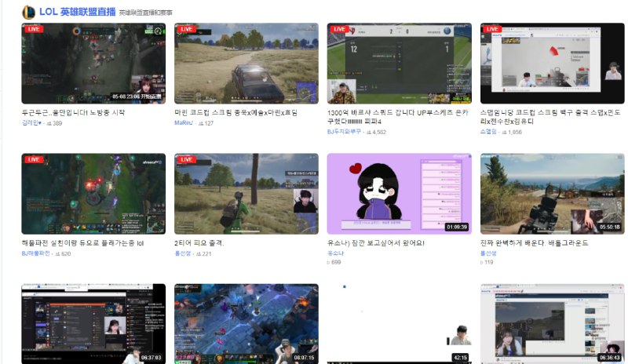Click the 08:07:15 duration badge
Image resolution: width=628 pixels, height=364 pixels.
304,358
